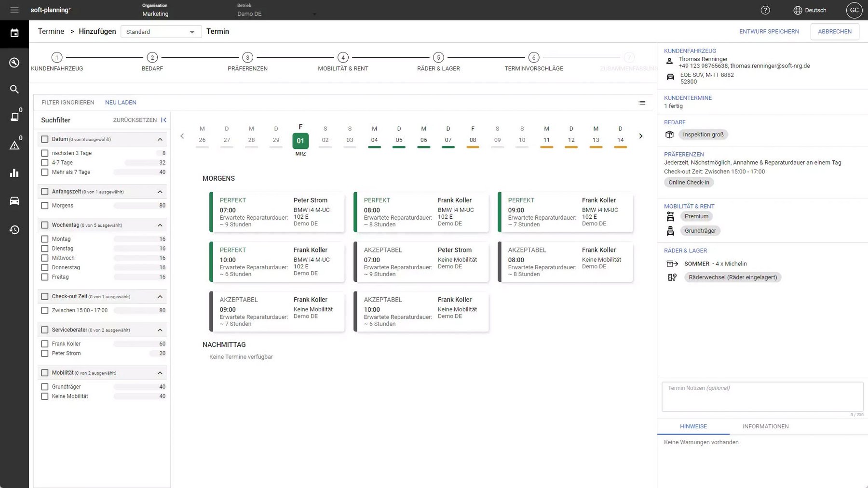Click the Räderwechsel wheel change icon
Image resolution: width=868 pixels, height=488 pixels.
[x=672, y=277]
